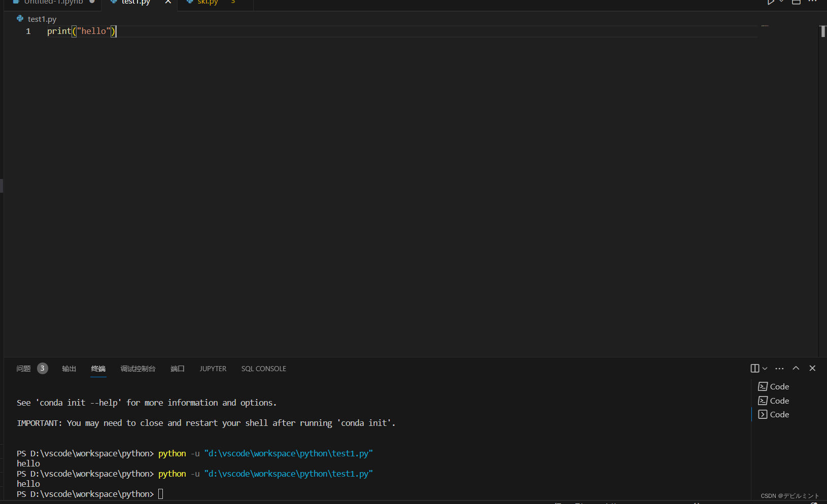This screenshot has width=827, height=504.
Task: Place cursor at the terminal prompt
Action: click(161, 493)
